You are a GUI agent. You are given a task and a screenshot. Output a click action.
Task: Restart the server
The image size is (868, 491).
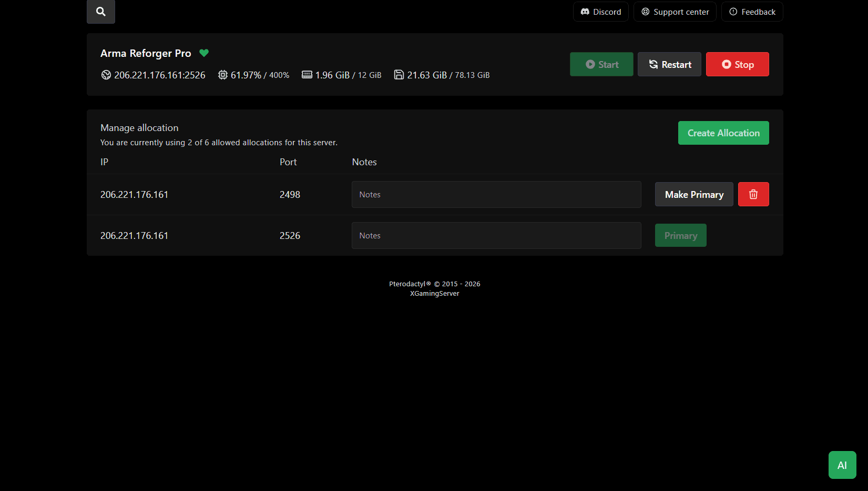click(669, 64)
